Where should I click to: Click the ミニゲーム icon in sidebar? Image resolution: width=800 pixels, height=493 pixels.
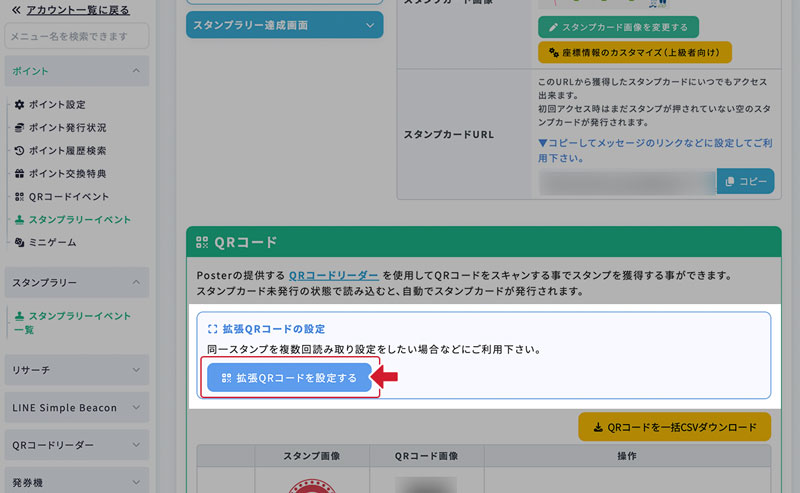(19, 243)
